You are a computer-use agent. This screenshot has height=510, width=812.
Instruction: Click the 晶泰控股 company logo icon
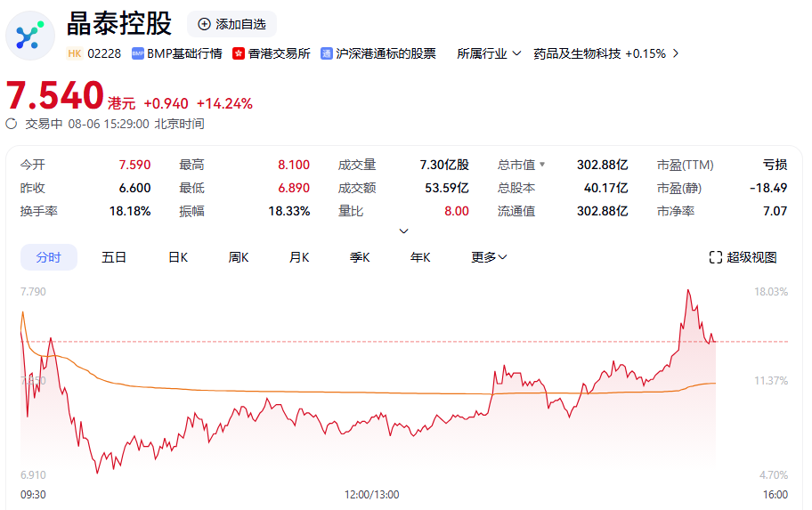[x=30, y=36]
